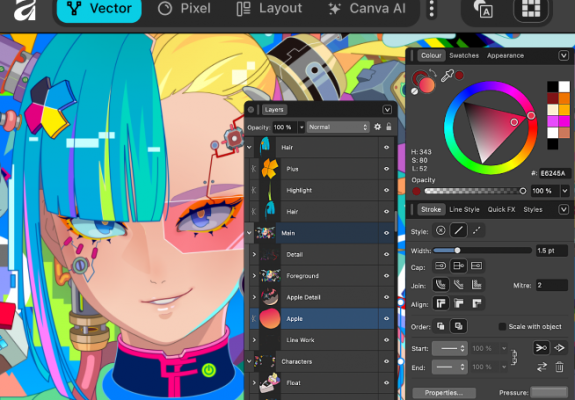This screenshot has height=400, width=575.
Task: Choose the middle Align stroke icon
Action: pos(458,304)
